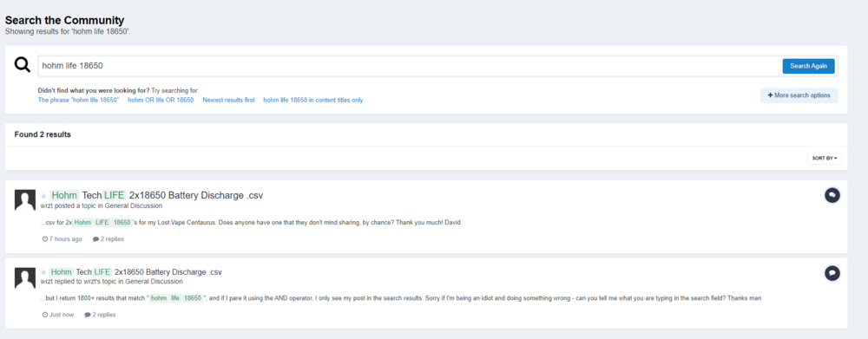Image resolution: width=868 pixels, height=339 pixels.
Task: Open the Sort By dropdown
Action: [825, 158]
